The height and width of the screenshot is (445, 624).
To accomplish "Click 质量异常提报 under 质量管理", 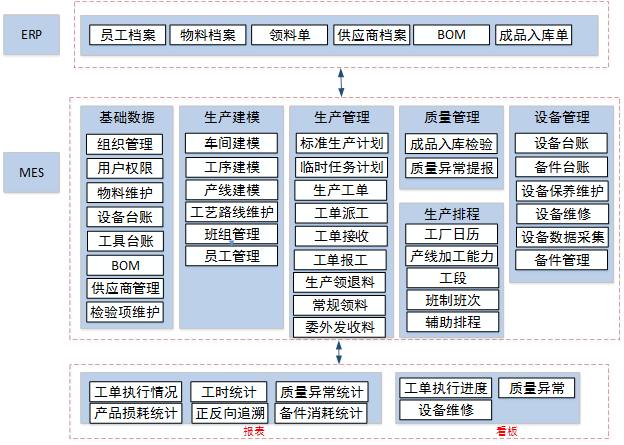I will point(452,168).
